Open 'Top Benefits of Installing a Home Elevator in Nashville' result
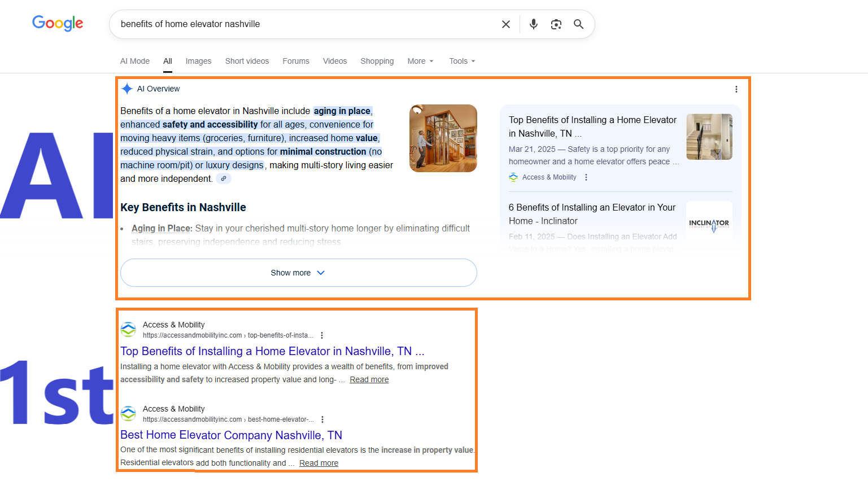This screenshot has width=868, height=481. click(x=272, y=351)
